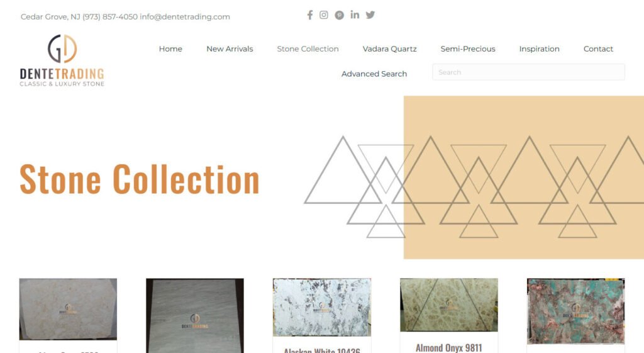The image size is (644, 353).
Task: Navigate to Semi-Precious stones
Action: [x=468, y=49]
